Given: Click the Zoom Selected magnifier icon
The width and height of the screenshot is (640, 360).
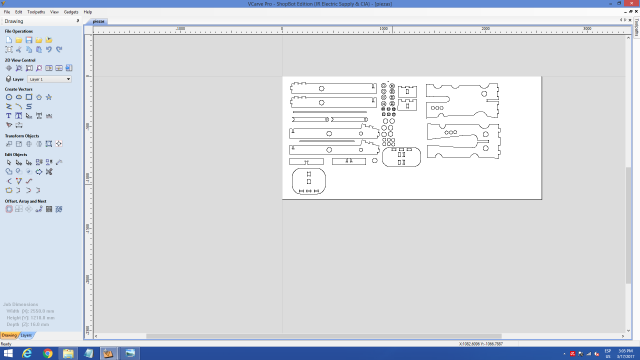Looking at the screenshot, I should pyautogui.click(x=39, y=68).
